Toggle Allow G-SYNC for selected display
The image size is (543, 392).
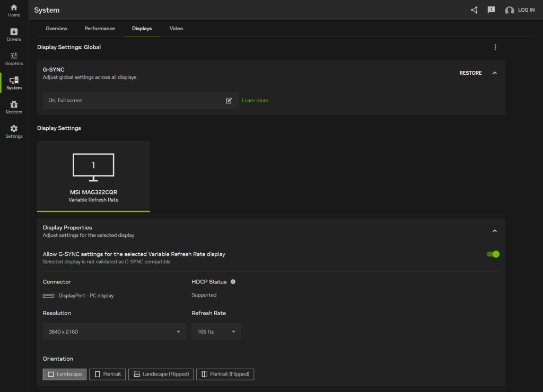[493, 254]
